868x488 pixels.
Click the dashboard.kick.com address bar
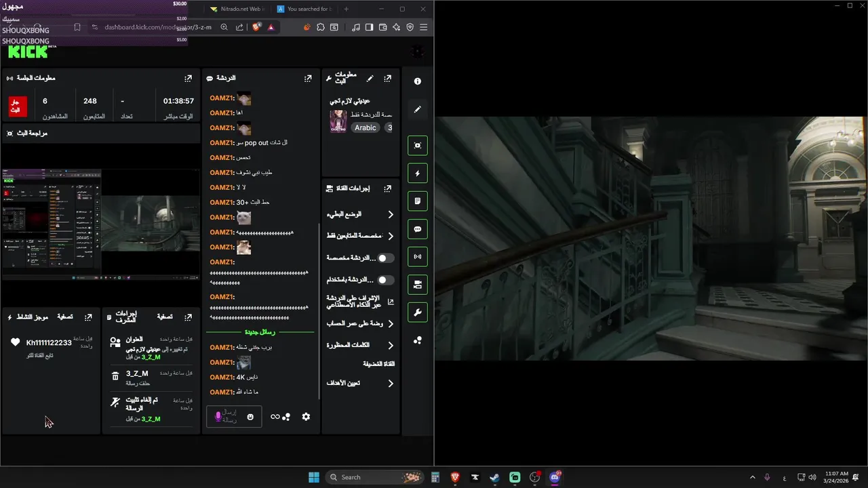[159, 27]
